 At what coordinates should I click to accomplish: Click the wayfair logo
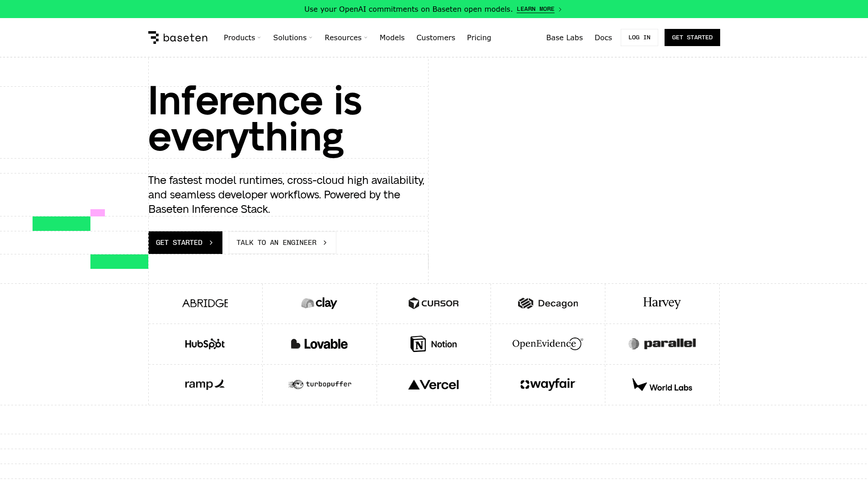point(548,385)
